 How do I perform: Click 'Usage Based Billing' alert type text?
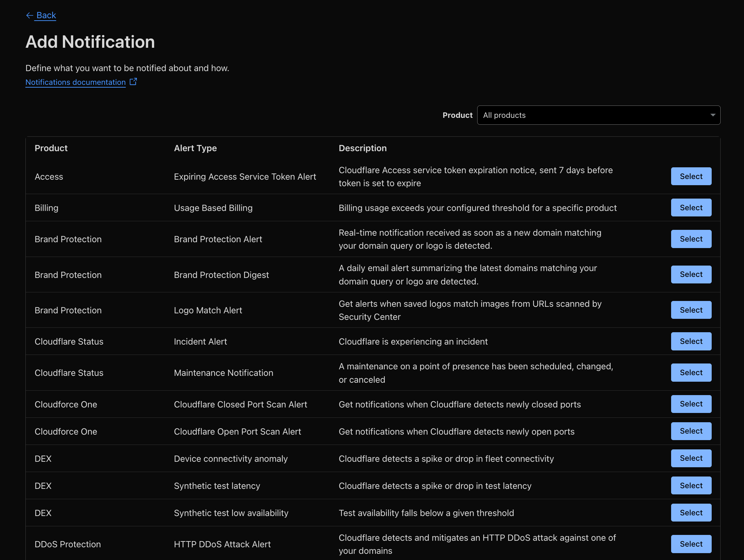213,208
